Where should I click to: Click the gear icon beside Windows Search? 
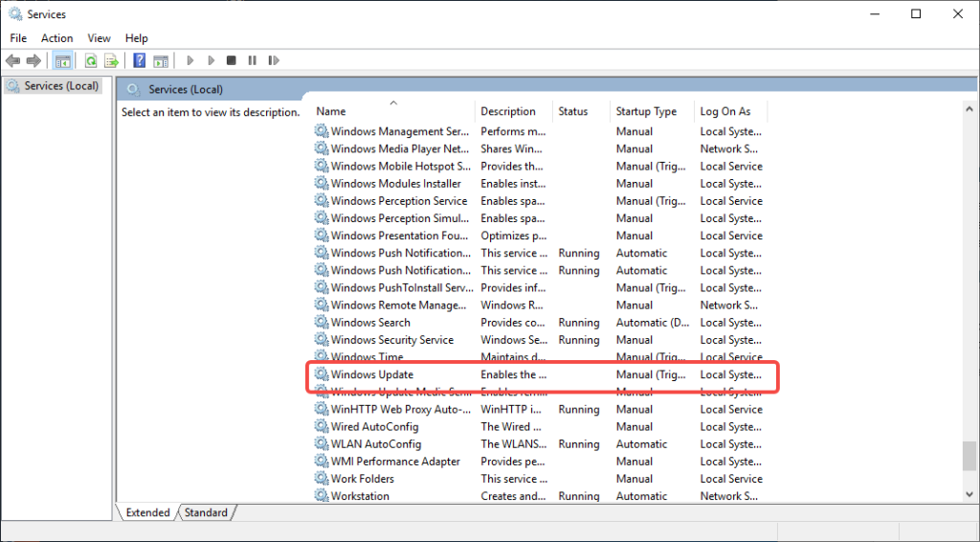click(322, 322)
